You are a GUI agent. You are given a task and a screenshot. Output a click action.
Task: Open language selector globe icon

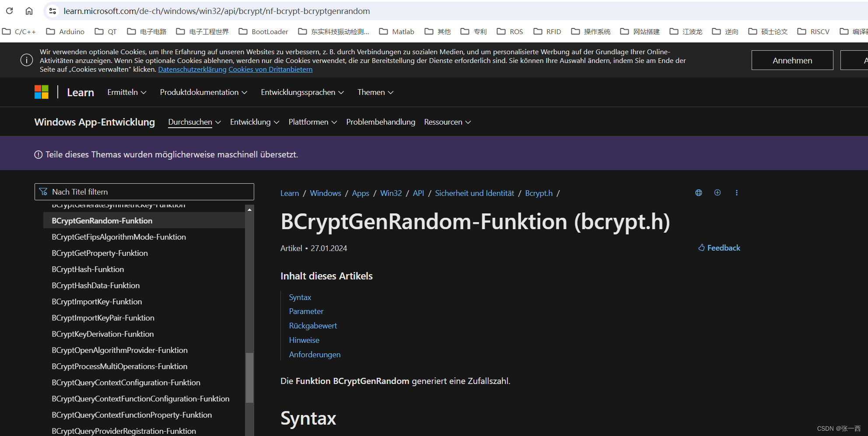(699, 193)
